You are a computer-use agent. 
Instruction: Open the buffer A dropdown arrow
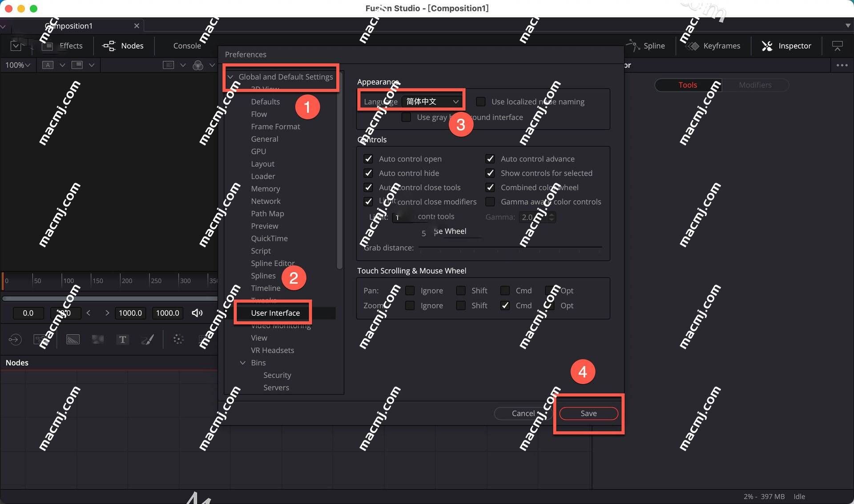(x=62, y=65)
